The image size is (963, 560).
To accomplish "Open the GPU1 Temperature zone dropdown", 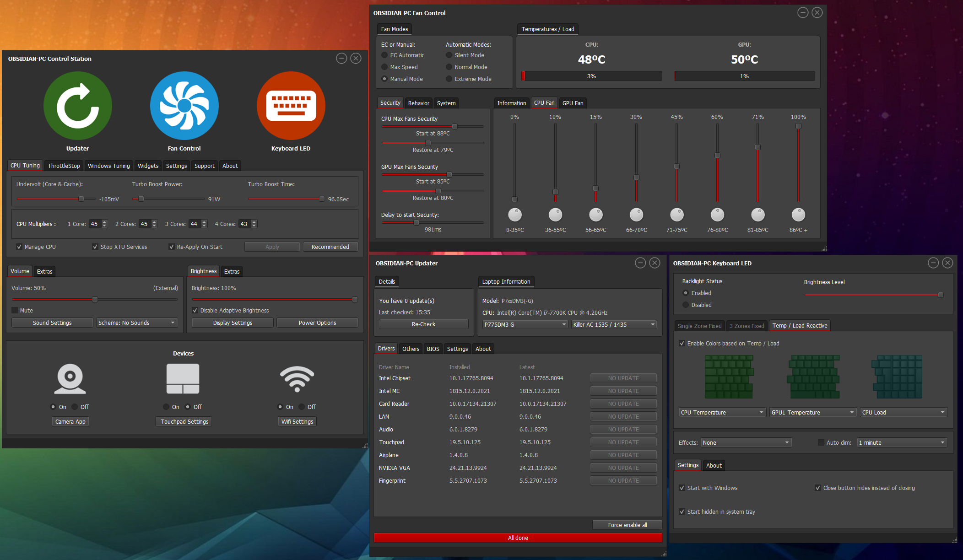I will pyautogui.click(x=812, y=412).
